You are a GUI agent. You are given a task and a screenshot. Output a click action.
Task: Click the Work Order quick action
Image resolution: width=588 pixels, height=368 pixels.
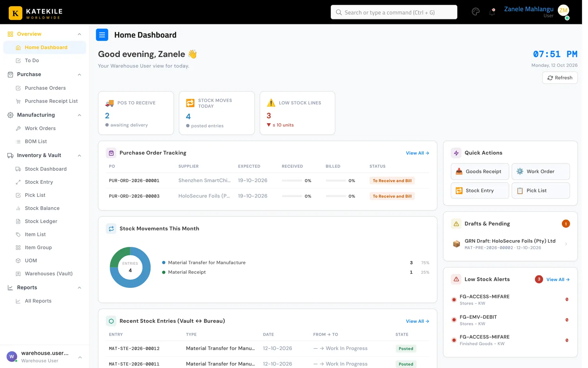(541, 171)
